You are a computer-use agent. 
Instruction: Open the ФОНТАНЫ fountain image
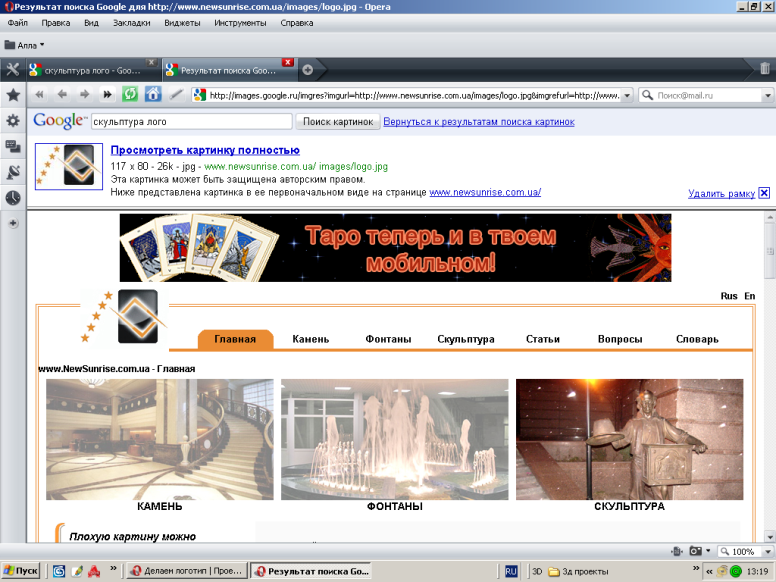pyautogui.click(x=394, y=439)
